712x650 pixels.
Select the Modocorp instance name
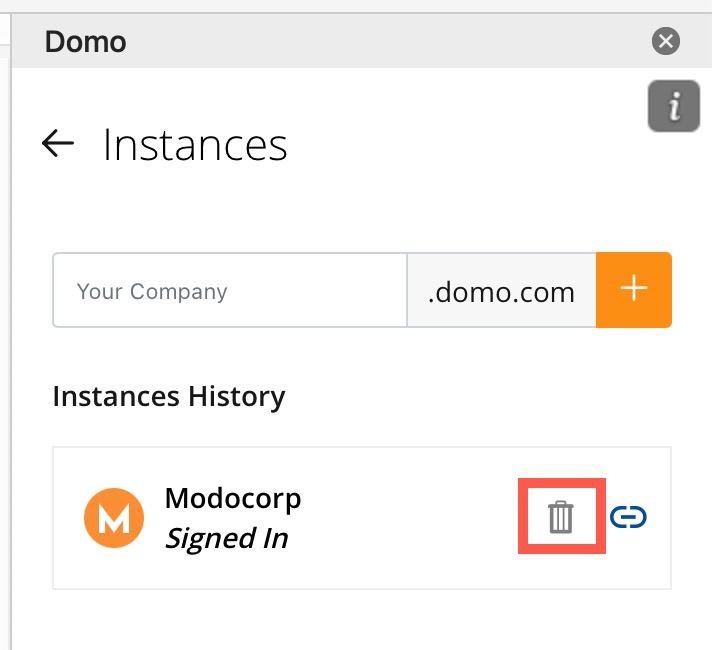[233, 498]
